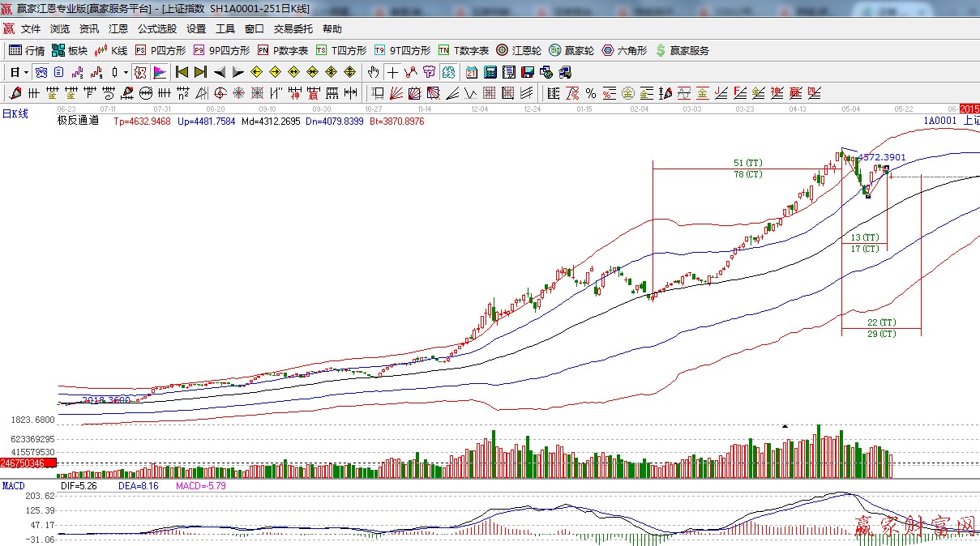Open the 交易委托 menu

click(293, 28)
